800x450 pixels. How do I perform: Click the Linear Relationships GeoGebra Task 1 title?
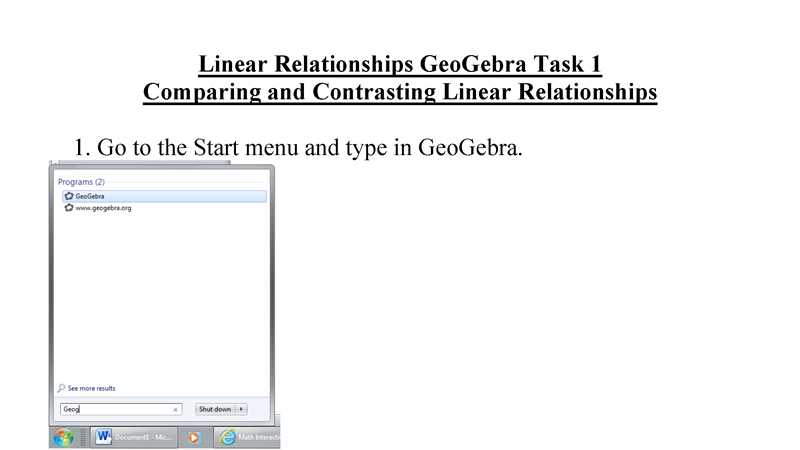400,64
